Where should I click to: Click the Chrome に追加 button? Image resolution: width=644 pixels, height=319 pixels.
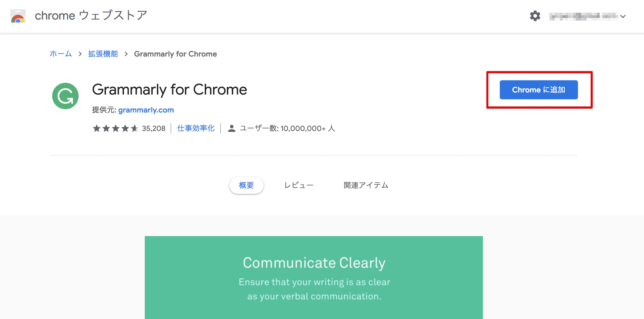click(x=539, y=90)
